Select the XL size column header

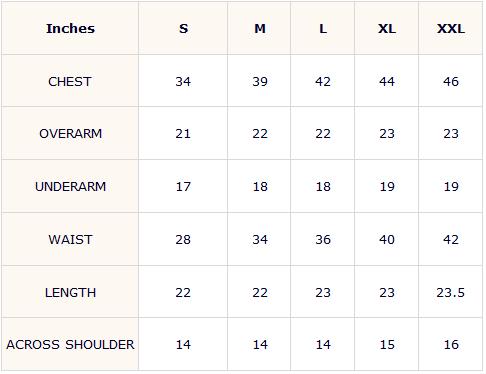(387, 29)
